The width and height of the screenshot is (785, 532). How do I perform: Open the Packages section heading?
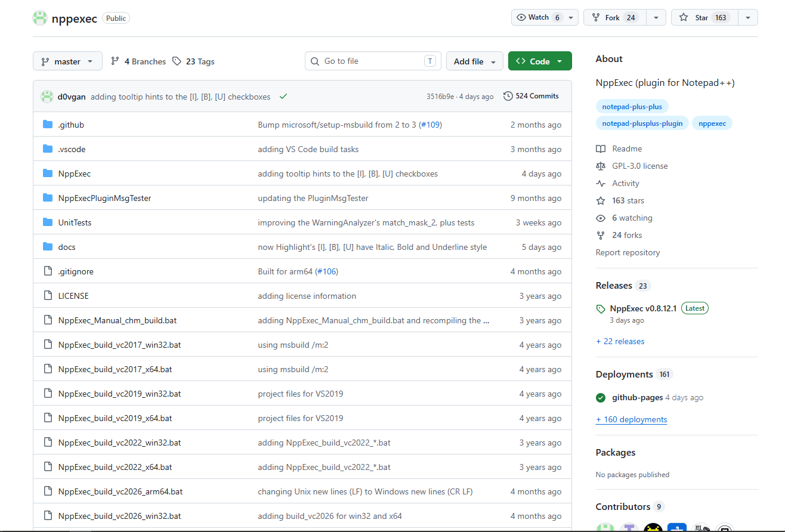pyautogui.click(x=616, y=453)
